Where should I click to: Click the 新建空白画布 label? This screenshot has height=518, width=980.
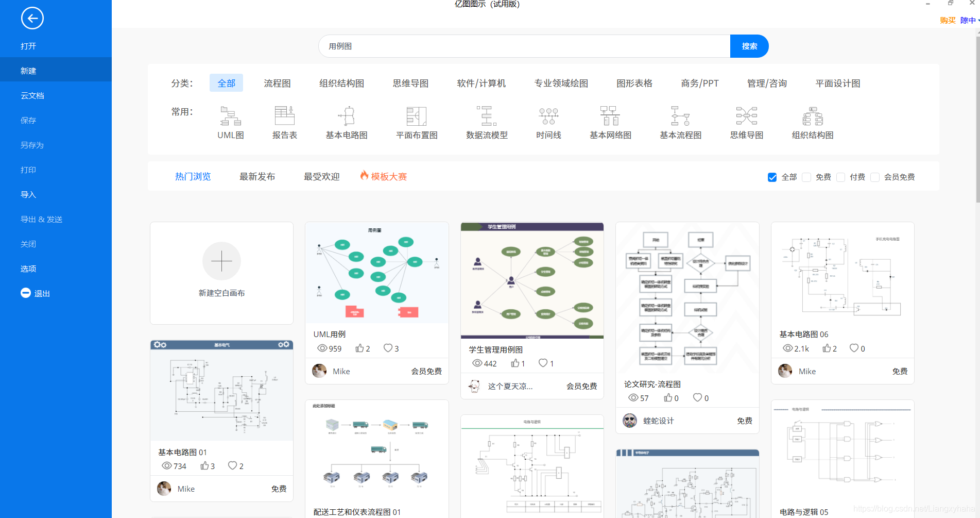221,293
